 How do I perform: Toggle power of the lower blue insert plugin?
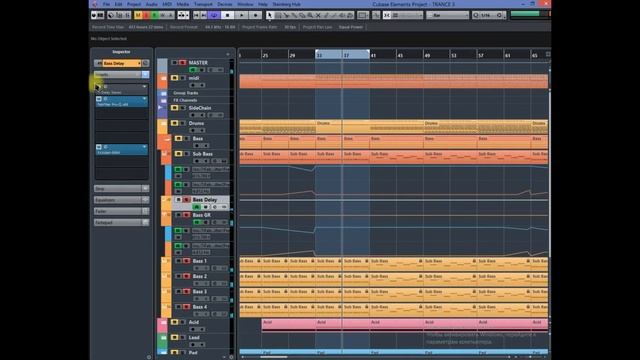click(x=99, y=147)
